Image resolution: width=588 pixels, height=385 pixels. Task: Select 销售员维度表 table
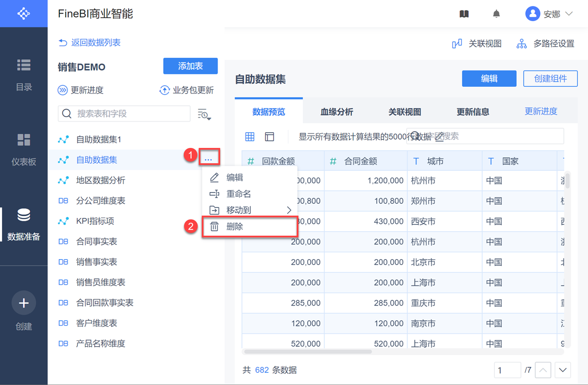coord(100,283)
